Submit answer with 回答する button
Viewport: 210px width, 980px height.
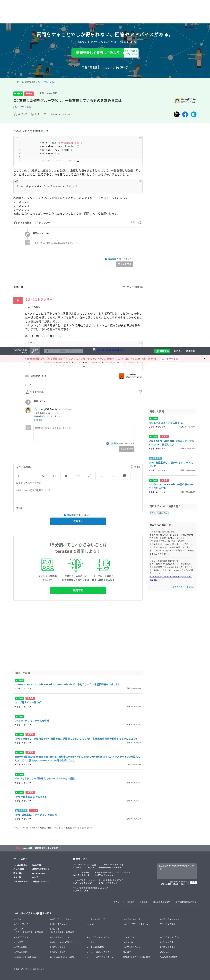coord(78,521)
